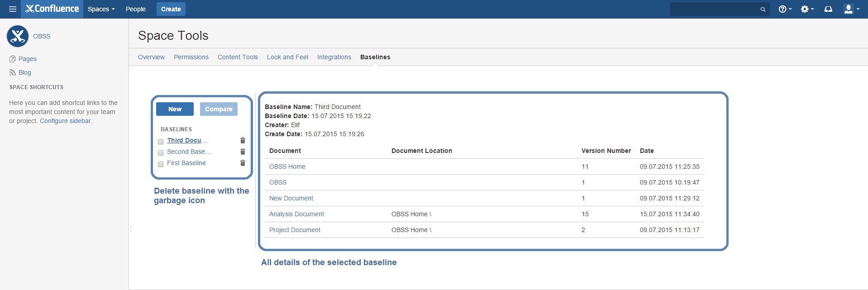The height and width of the screenshot is (290, 868).
Task: Delete Second Baseline using trash icon
Action: point(243,152)
